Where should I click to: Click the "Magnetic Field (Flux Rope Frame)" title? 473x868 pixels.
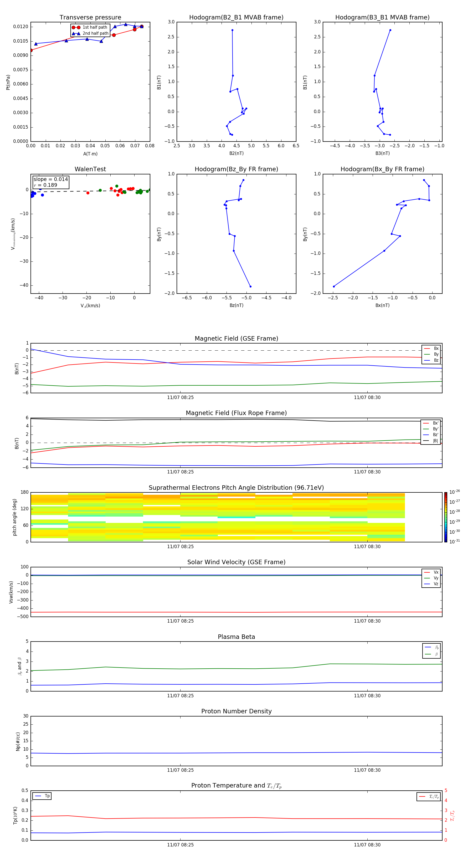pyautogui.click(x=236, y=413)
